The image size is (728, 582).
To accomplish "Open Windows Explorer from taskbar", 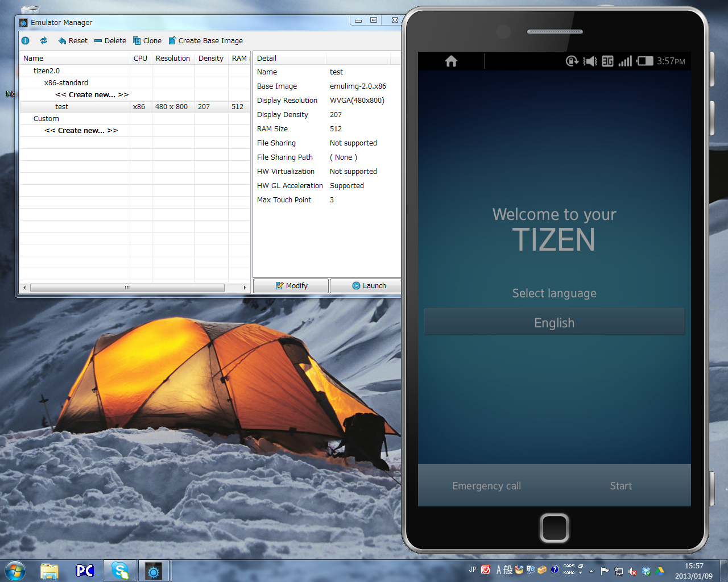I will coord(49,570).
